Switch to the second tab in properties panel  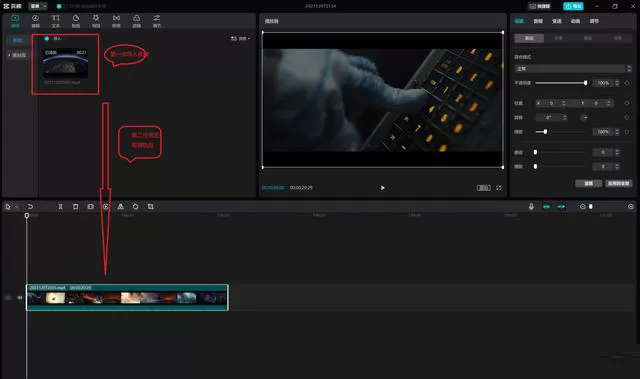(538, 21)
